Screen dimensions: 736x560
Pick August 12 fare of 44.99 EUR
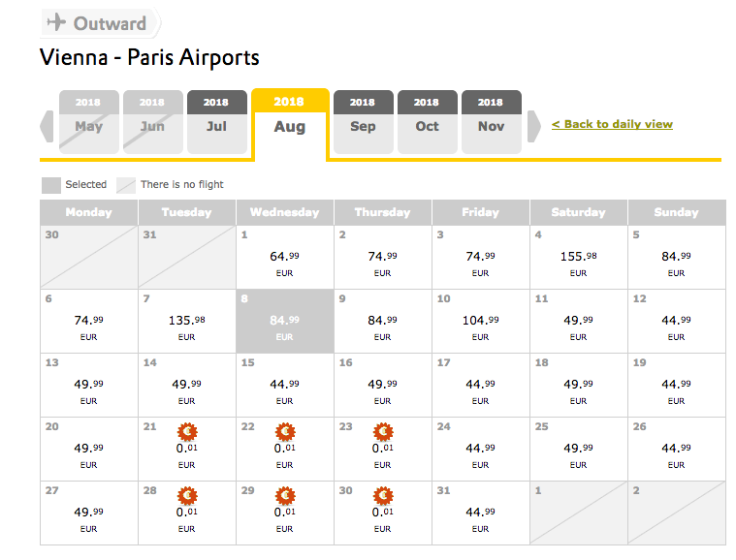pos(677,321)
